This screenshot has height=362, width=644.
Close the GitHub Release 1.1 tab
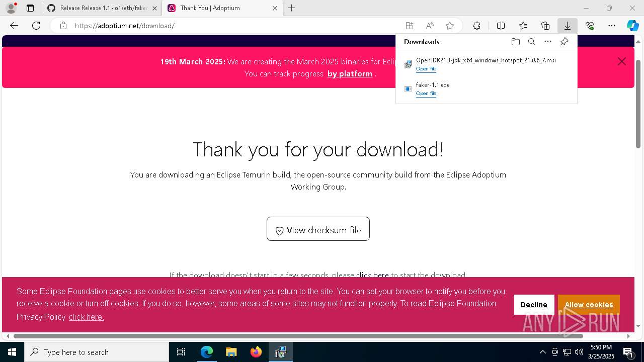[x=154, y=8]
